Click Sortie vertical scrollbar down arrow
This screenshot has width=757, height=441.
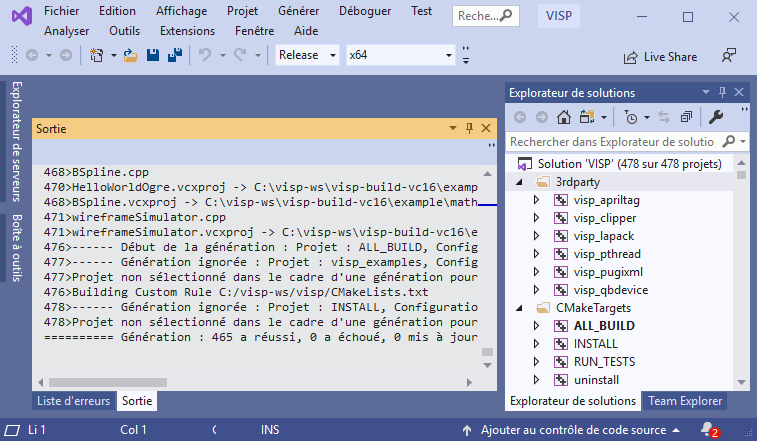(x=488, y=366)
